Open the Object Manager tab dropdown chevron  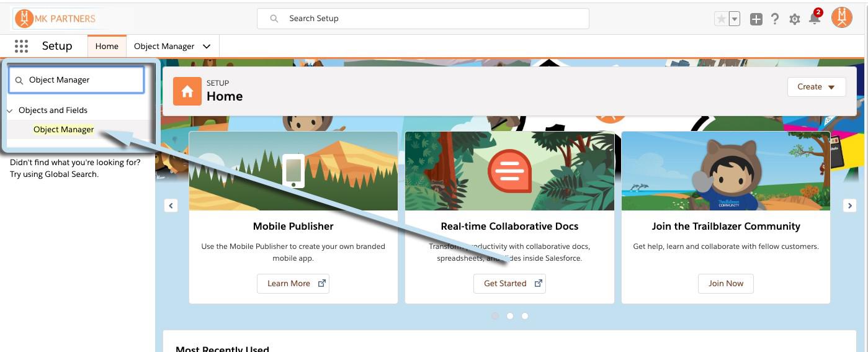(x=207, y=47)
